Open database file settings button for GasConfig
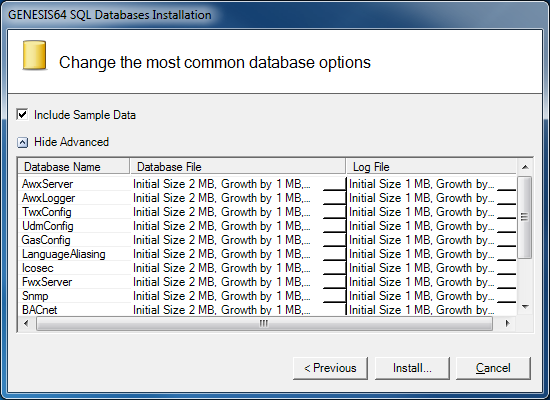This screenshot has width=550, height=400. click(334, 240)
